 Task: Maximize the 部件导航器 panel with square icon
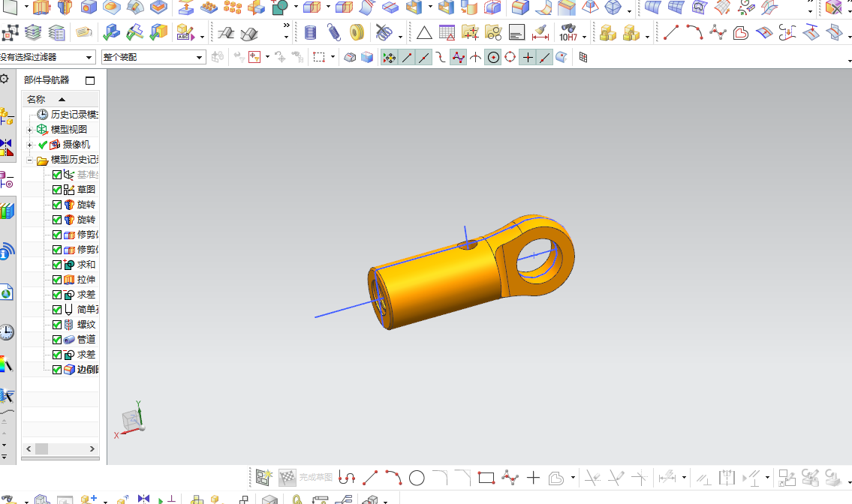click(90, 80)
